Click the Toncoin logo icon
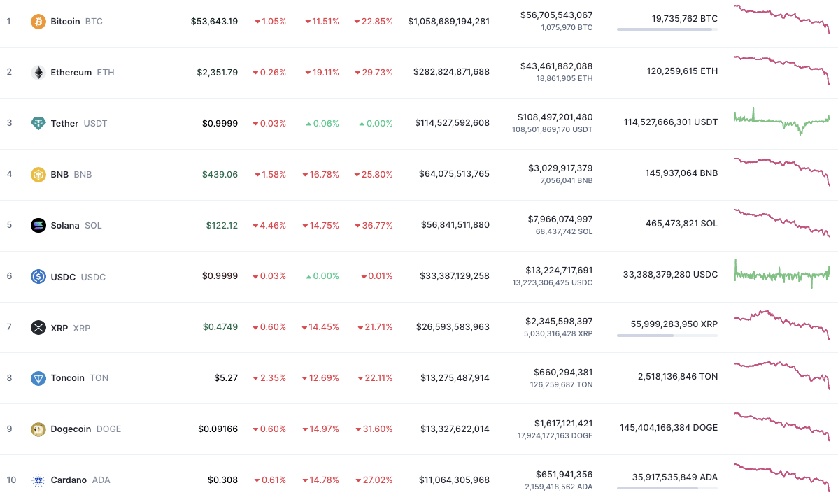 pyautogui.click(x=38, y=379)
